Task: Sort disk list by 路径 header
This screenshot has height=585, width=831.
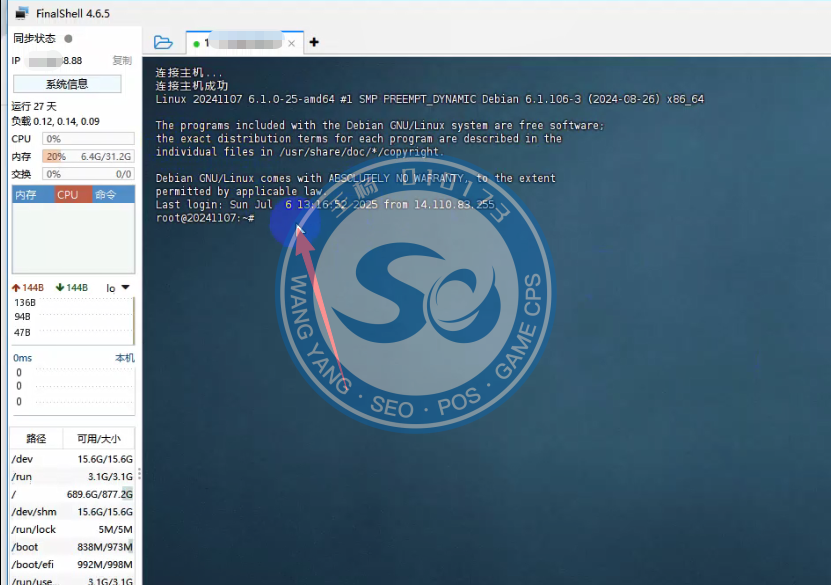Action: click(36, 439)
